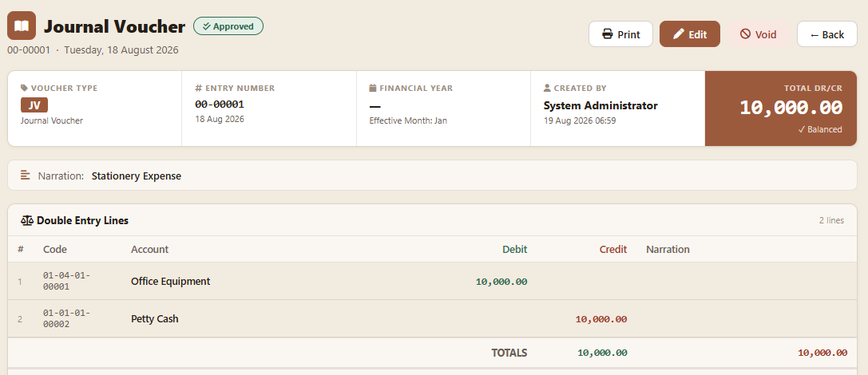
Task: Click the Credit column header
Action: [x=613, y=250]
